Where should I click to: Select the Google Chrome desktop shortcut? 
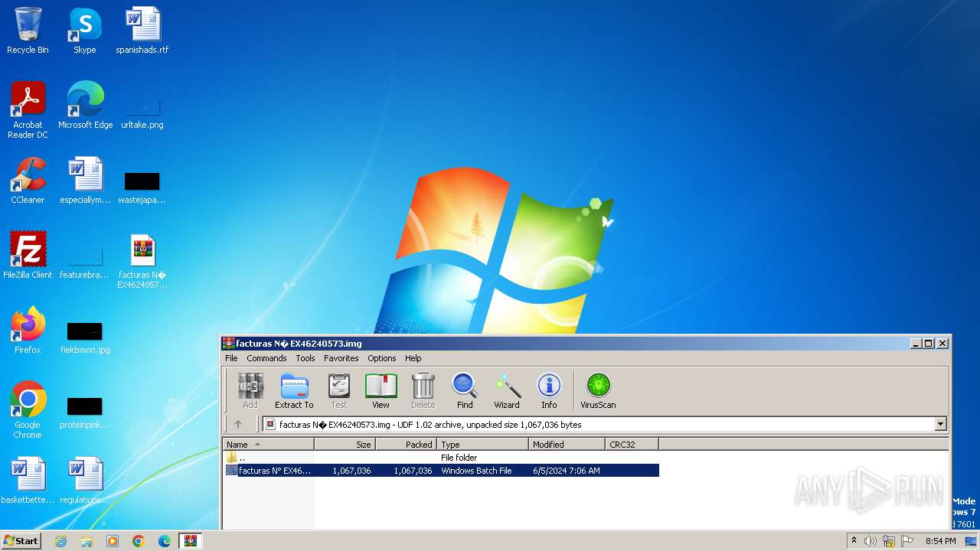point(28,410)
